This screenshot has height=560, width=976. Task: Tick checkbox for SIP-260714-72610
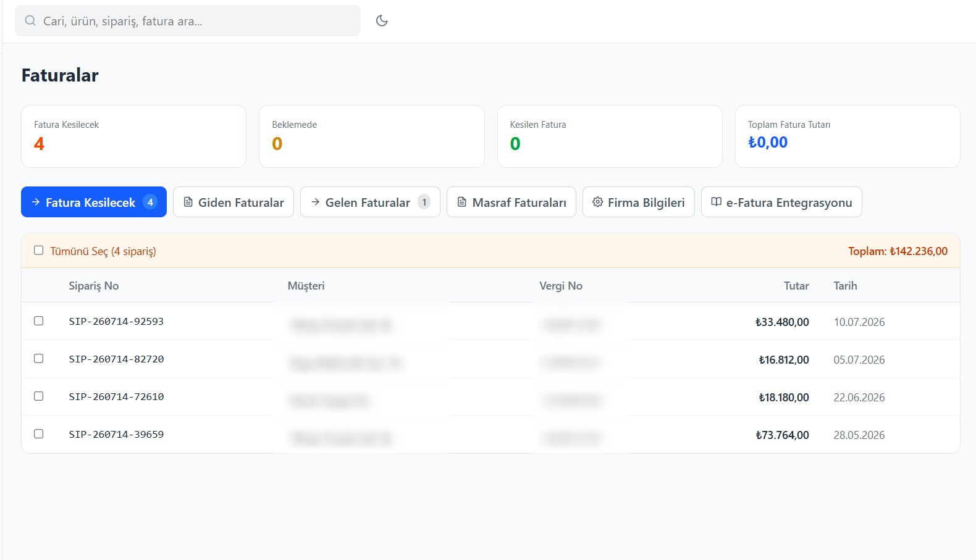38,396
